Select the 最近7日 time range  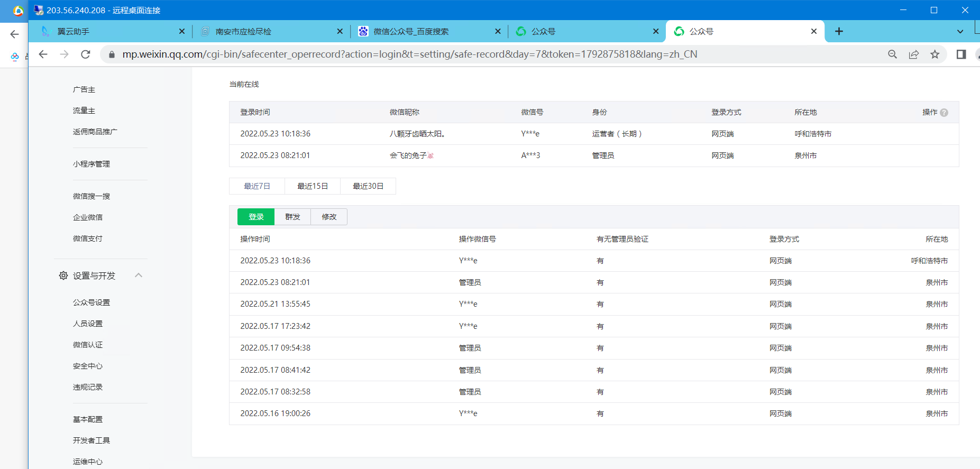pyautogui.click(x=257, y=186)
